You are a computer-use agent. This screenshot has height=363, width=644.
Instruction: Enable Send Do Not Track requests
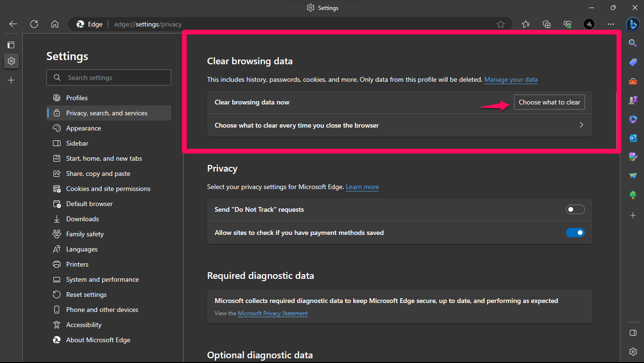point(575,209)
